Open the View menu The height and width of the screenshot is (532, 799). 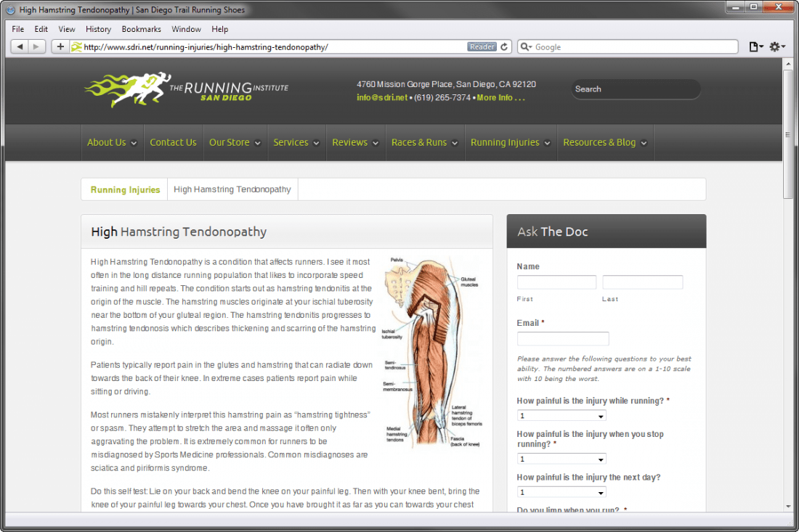coord(67,29)
